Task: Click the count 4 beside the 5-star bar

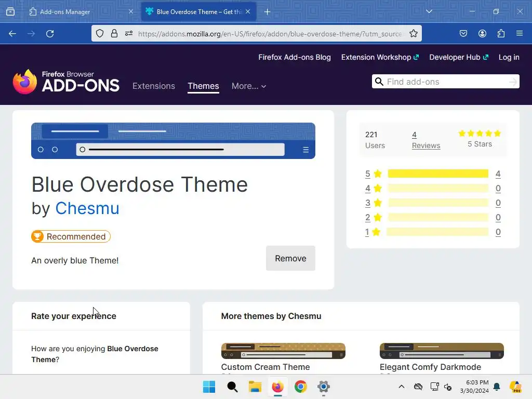Action: point(498,174)
